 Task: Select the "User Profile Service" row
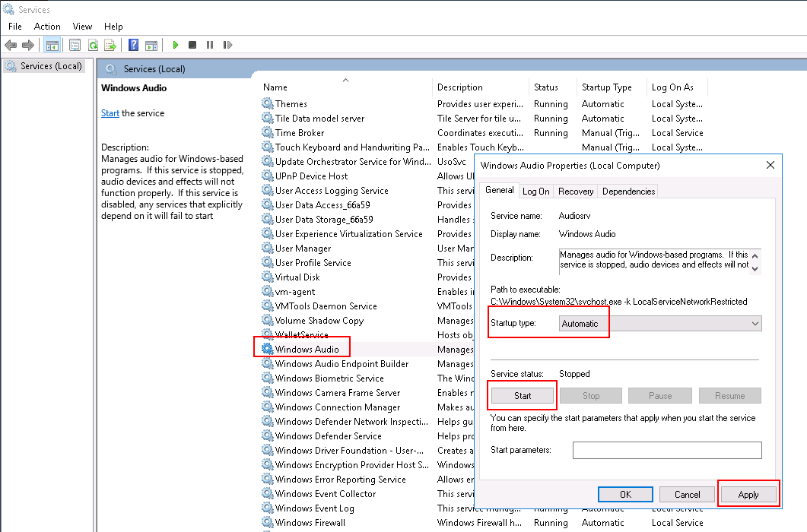313,262
